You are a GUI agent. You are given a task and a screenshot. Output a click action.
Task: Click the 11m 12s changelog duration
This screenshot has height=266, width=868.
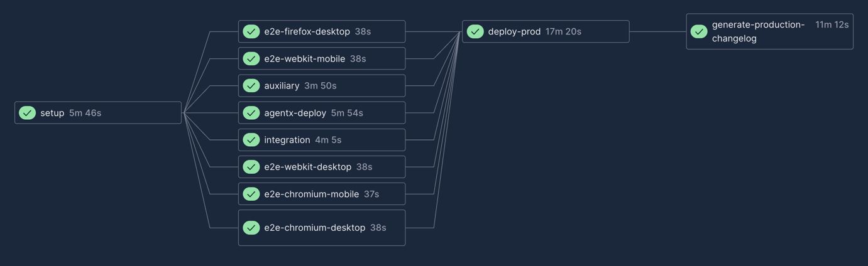click(x=832, y=24)
